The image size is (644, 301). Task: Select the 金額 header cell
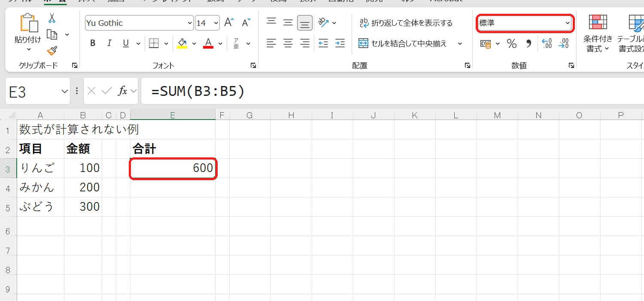(83, 149)
